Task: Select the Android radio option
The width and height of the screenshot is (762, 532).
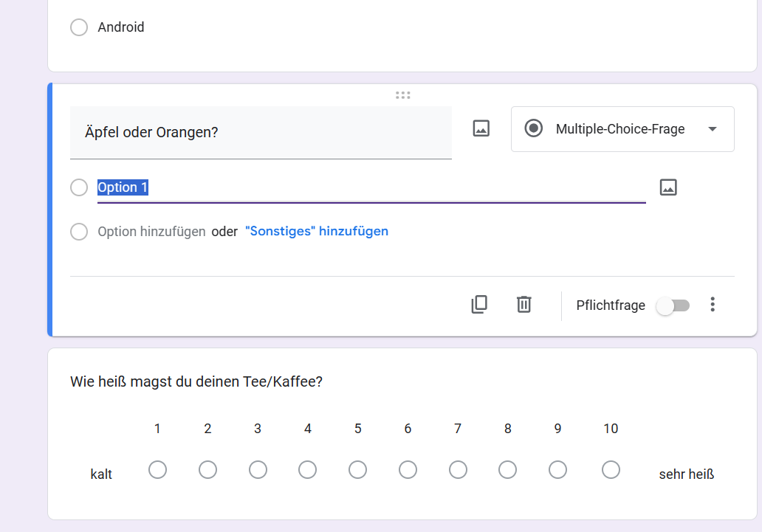Action: coord(79,27)
